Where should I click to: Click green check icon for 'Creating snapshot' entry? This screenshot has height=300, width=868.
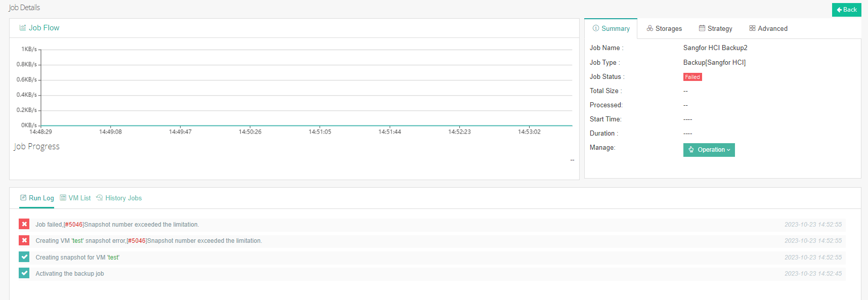(24, 257)
